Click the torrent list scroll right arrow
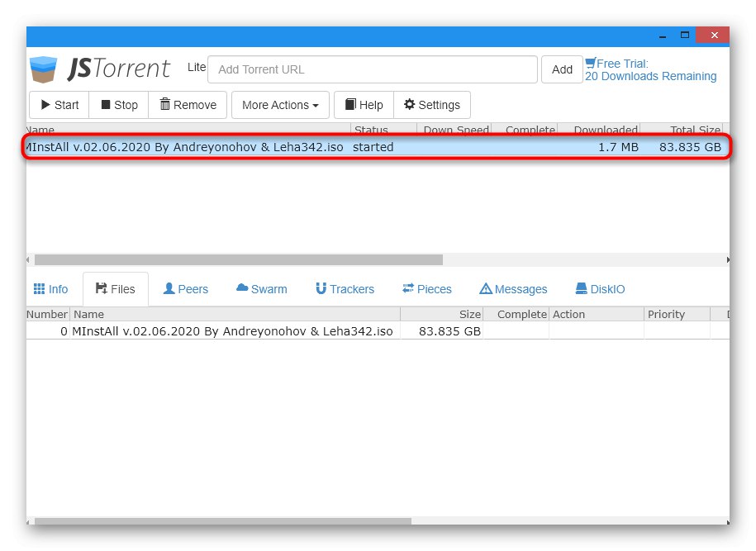 (x=727, y=260)
